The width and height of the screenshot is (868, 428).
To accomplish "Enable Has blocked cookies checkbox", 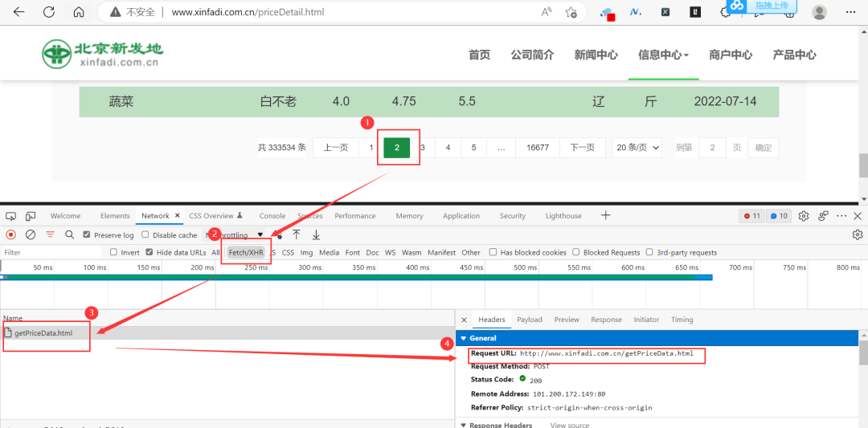I will click(x=493, y=252).
